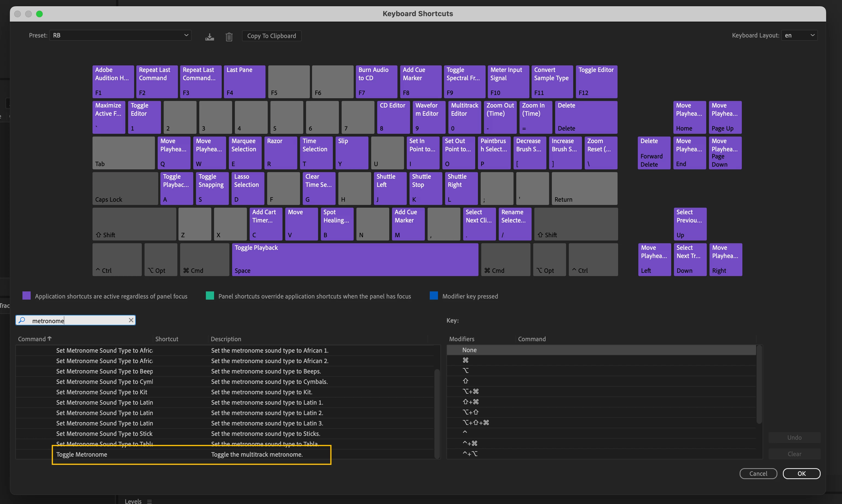Click the Clear button
842x504 pixels.
click(794, 454)
